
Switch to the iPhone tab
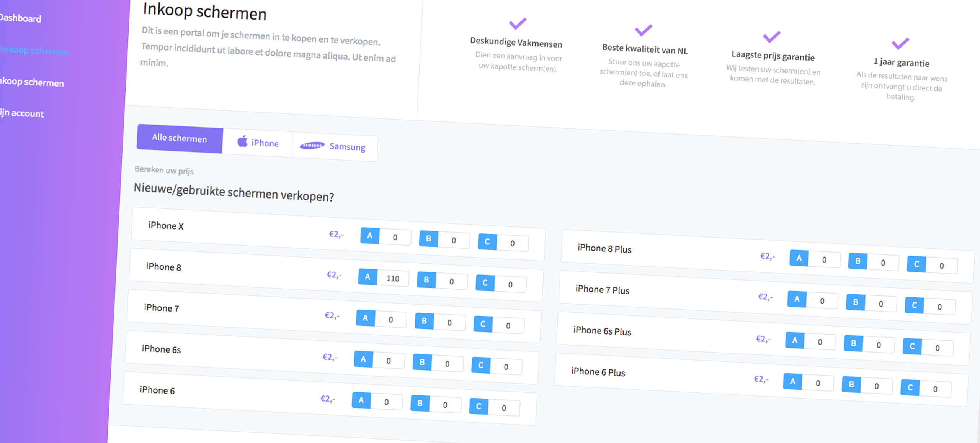click(x=258, y=142)
